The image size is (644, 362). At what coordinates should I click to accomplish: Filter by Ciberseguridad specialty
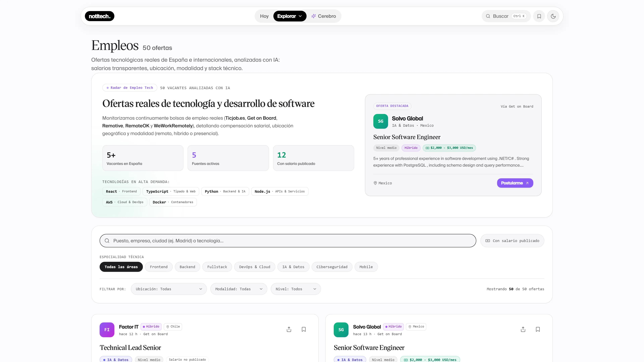332,267
